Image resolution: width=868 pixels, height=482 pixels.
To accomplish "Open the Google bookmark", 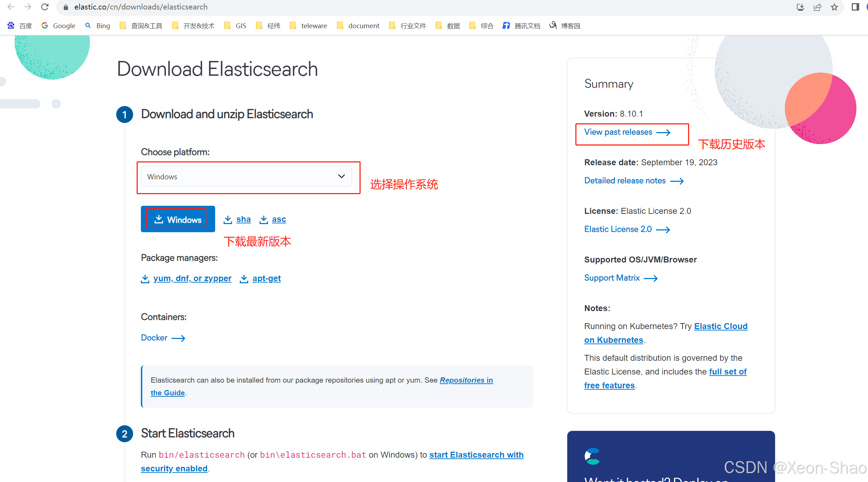I will click(58, 25).
